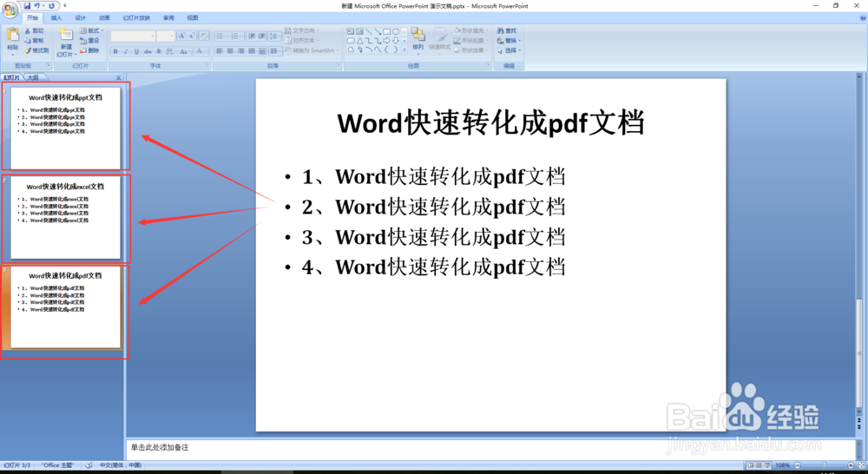Select the Rectangle shape
This screenshot has width=868, height=474.
coord(387,31)
